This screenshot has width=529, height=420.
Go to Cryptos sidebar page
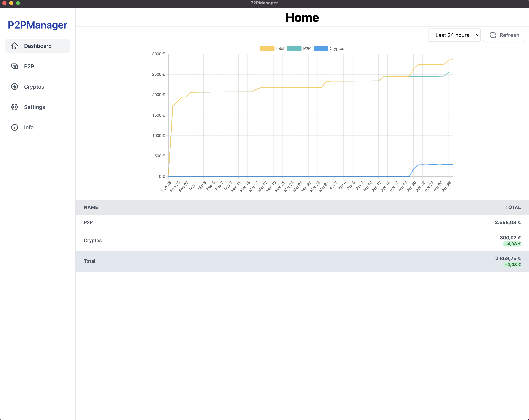pyautogui.click(x=34, y=87)
